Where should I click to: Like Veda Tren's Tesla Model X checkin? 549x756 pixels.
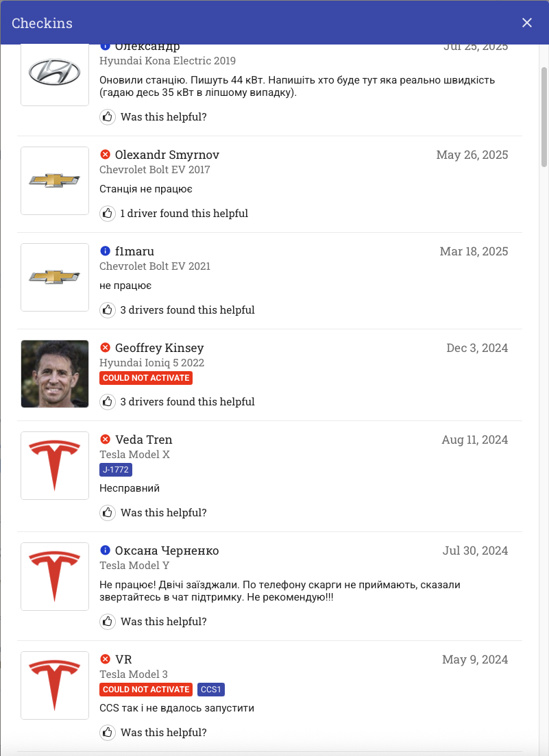(x=108, y=513)
